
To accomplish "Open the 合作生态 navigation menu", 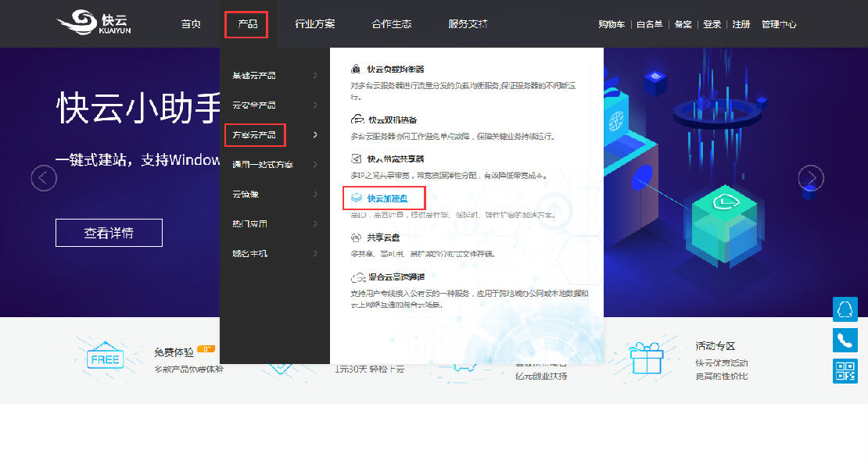I will pyautogui.click(x=391, y=24).
